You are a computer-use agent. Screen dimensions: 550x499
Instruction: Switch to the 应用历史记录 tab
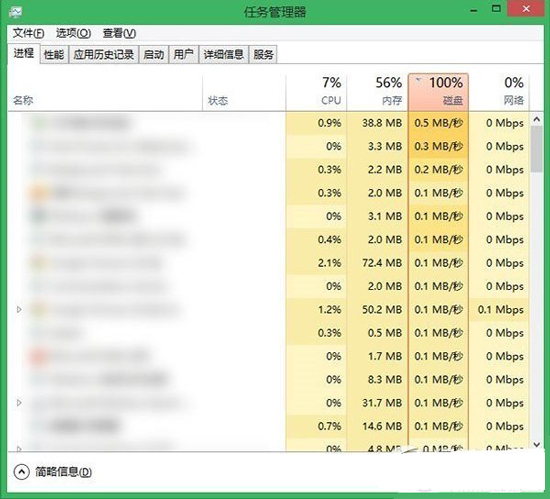click(104, 54)
